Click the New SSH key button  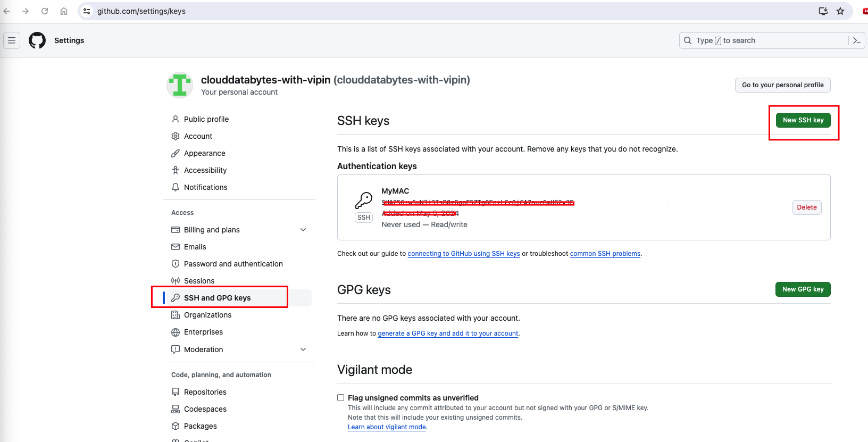803,120
